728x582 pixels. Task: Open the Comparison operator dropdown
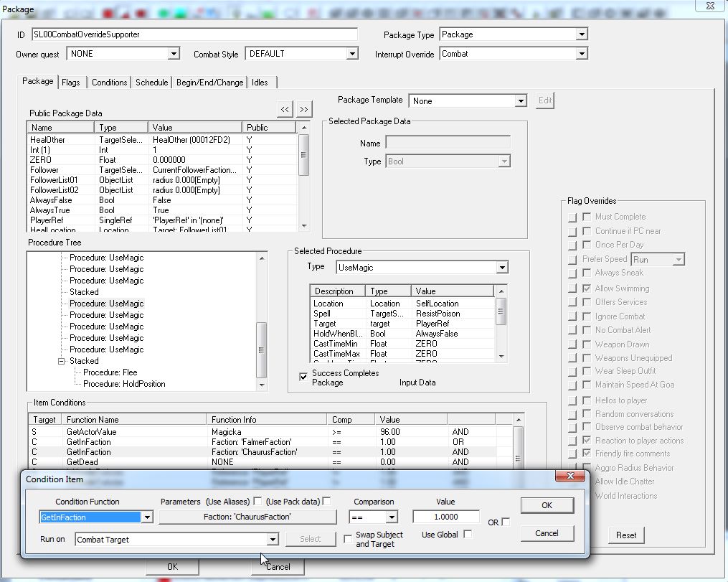pos(391,517)
